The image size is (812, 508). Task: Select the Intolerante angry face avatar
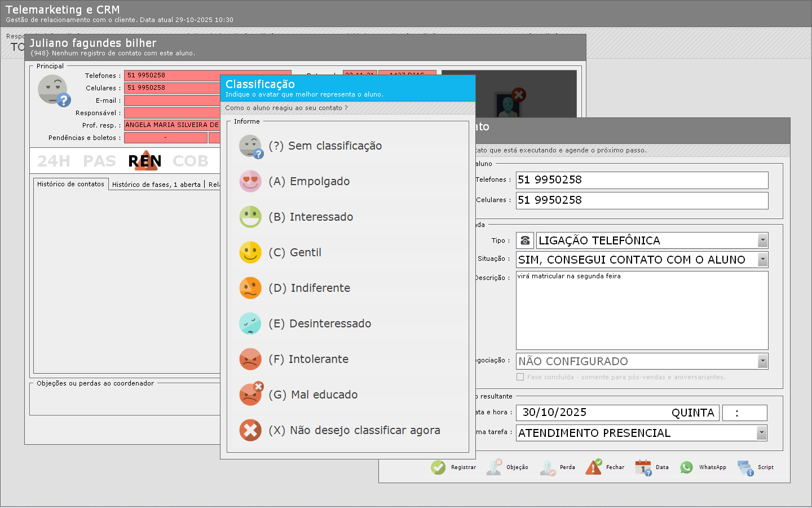[x=250, y=359]
